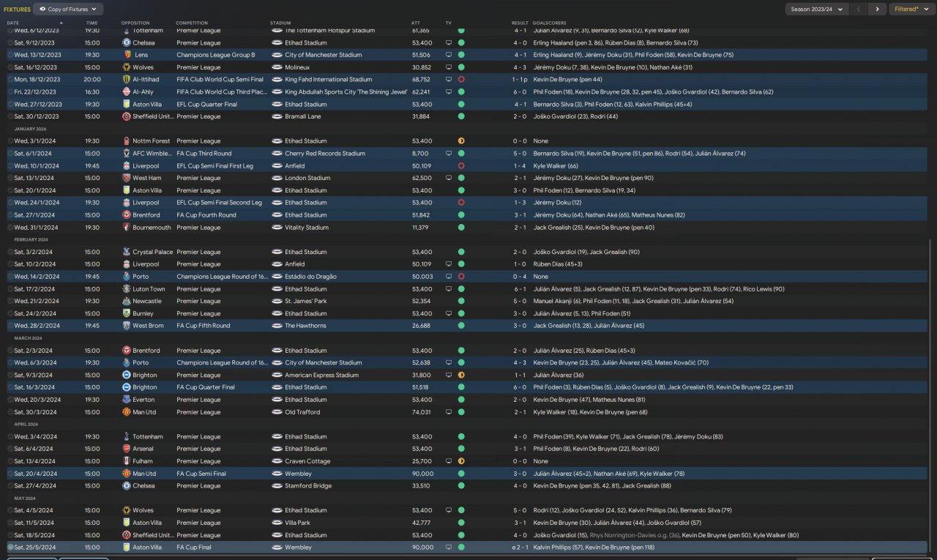Click the Lens club badge
937x560 pixels.
click(127, 55)
